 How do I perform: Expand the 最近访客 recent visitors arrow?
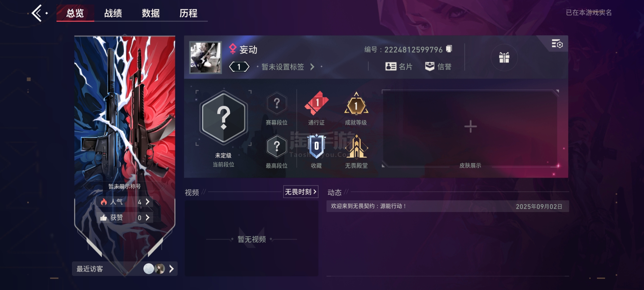171,269
